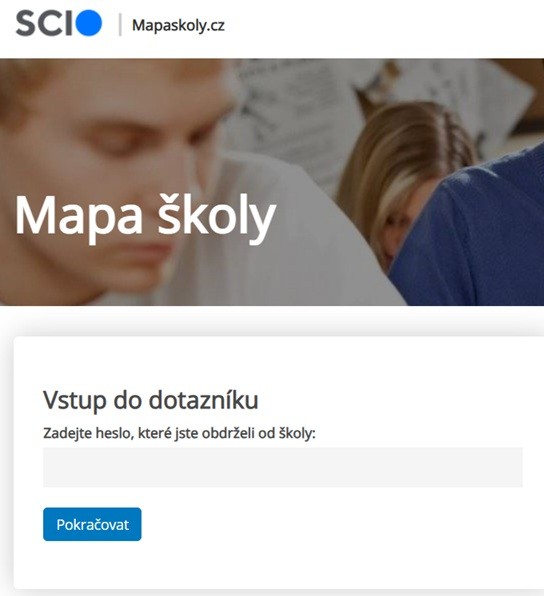Click the SCIO logo in header
The image size is (544, 596).
(x=59, y=23)
